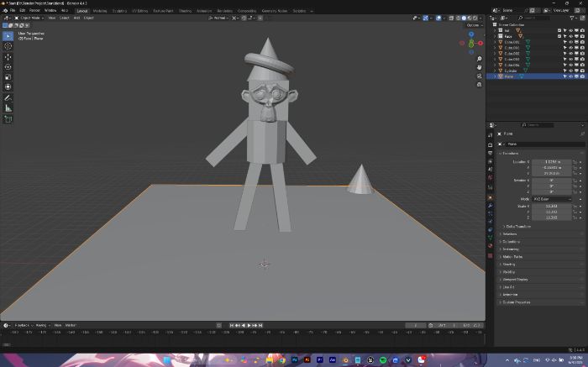This screenshot has width=588, height=367.
Task: Switch to the UV Editing workspace tab
Action: (140, 11)
